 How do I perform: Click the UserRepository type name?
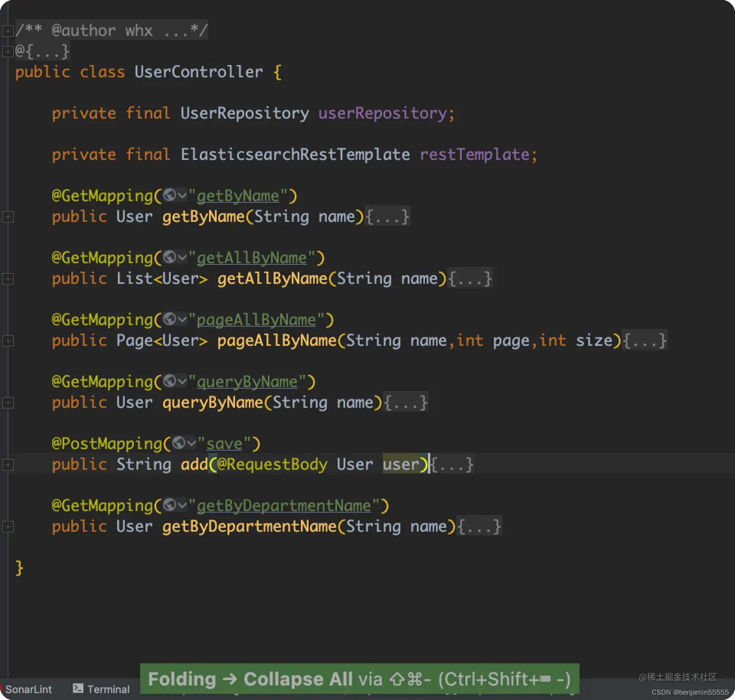click(245, 113)
